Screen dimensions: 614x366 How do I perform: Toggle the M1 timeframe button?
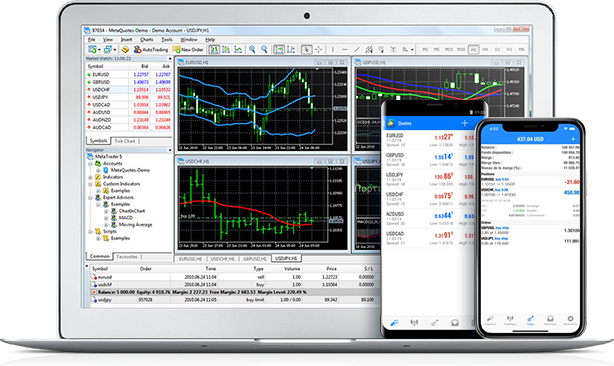[425, 50]
